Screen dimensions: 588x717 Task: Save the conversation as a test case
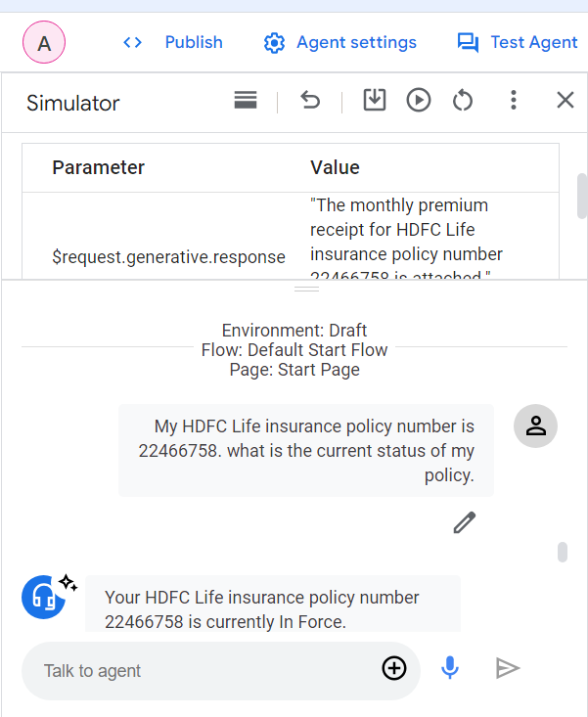375,100
